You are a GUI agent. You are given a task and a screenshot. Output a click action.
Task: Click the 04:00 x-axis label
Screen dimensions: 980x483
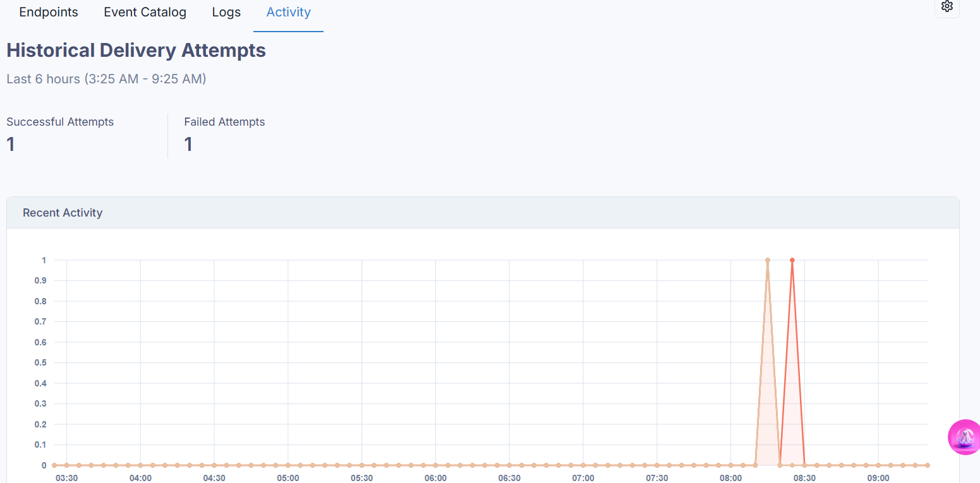pos(140,478)
